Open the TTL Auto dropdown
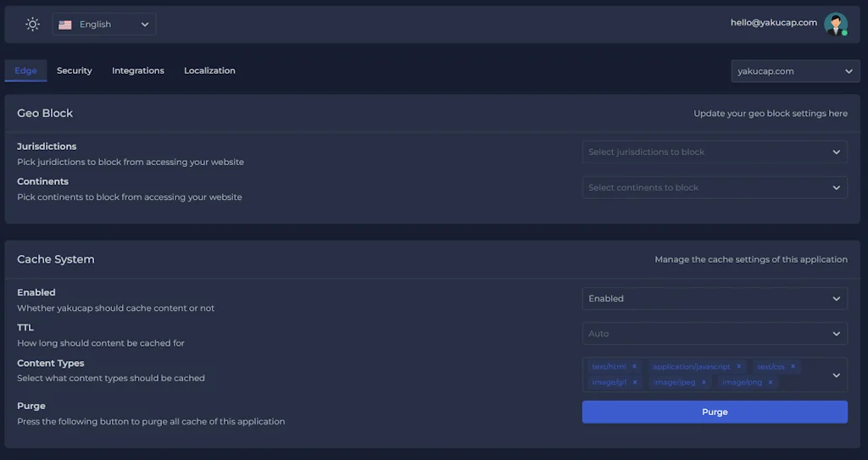 (x=714, y=334)
